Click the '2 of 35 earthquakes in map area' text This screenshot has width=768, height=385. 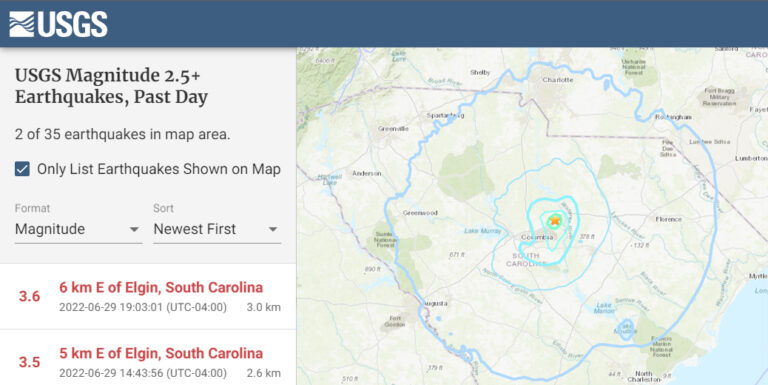coord(122,134)
